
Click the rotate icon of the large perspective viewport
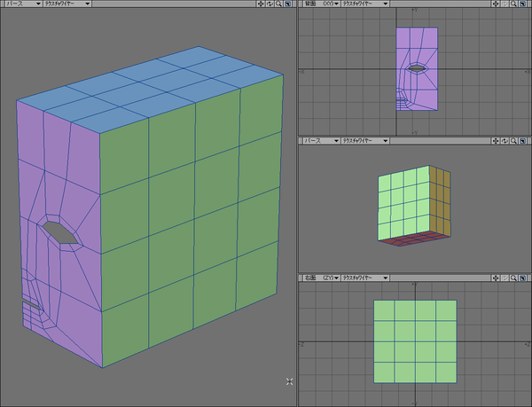point(270,4)
